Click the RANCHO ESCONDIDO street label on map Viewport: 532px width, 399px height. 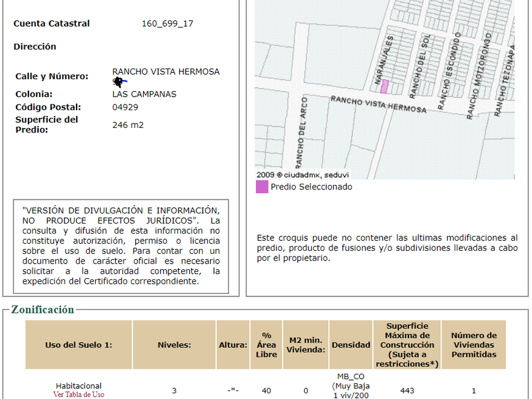click(x=449, y=71)
